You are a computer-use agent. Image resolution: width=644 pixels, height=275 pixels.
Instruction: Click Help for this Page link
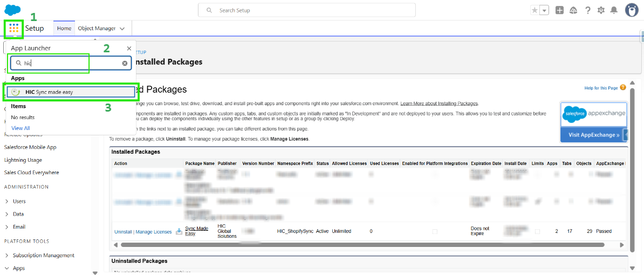pyautogui.click(x=601, y=88)
